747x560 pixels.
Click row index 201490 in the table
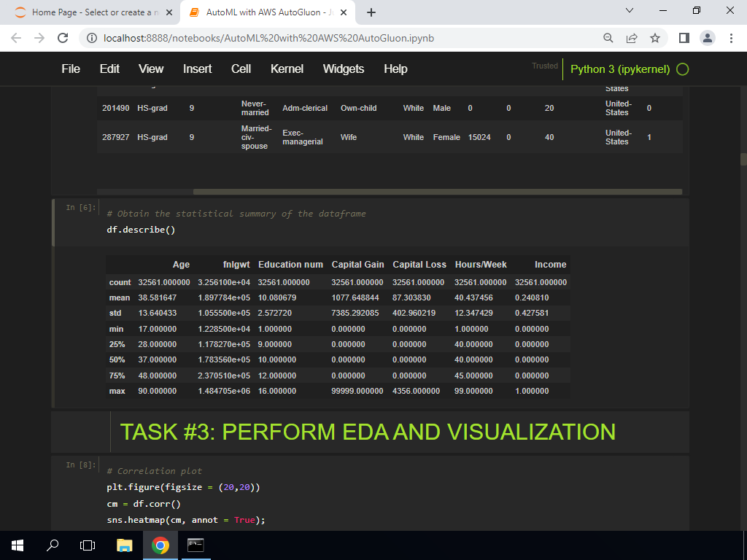coord(115,108)
